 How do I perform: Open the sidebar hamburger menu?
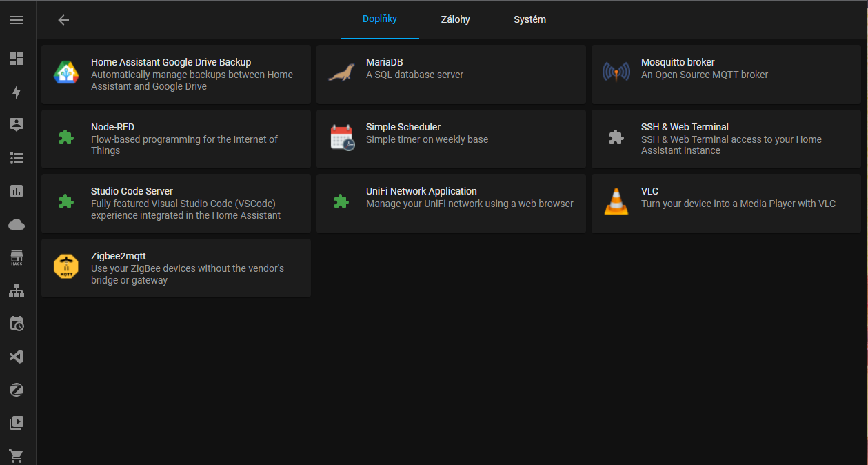tap(17, 19)
